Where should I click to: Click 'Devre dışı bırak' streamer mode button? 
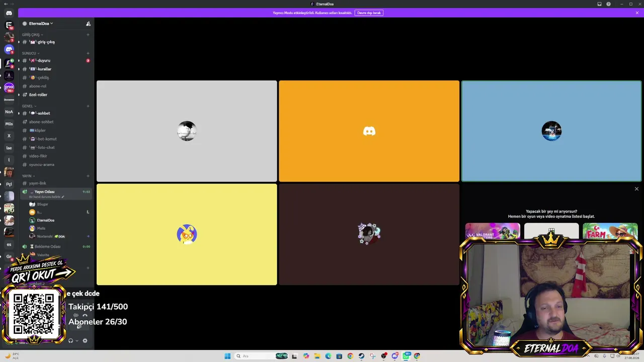[x=369, y=13]
